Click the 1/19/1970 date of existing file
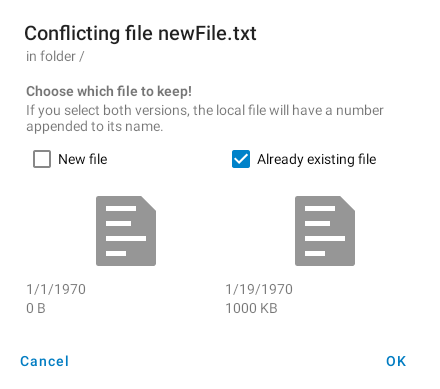This screenshot has width=440, height=389. click(x=259, y=289)
